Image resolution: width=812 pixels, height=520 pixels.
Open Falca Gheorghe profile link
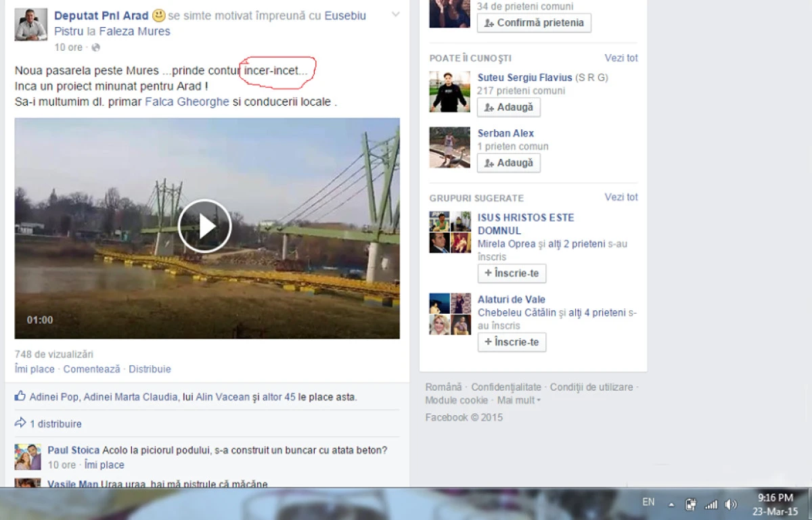pos(187,102)
